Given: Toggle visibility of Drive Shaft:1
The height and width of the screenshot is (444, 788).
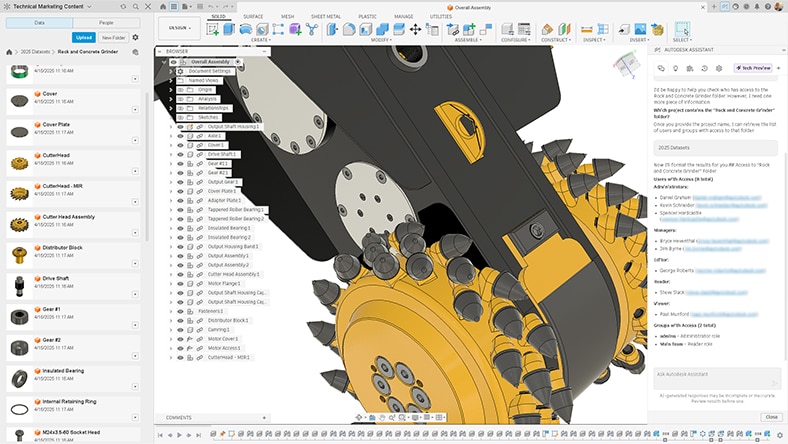Looking at the screenshot, I should (180, 154).
